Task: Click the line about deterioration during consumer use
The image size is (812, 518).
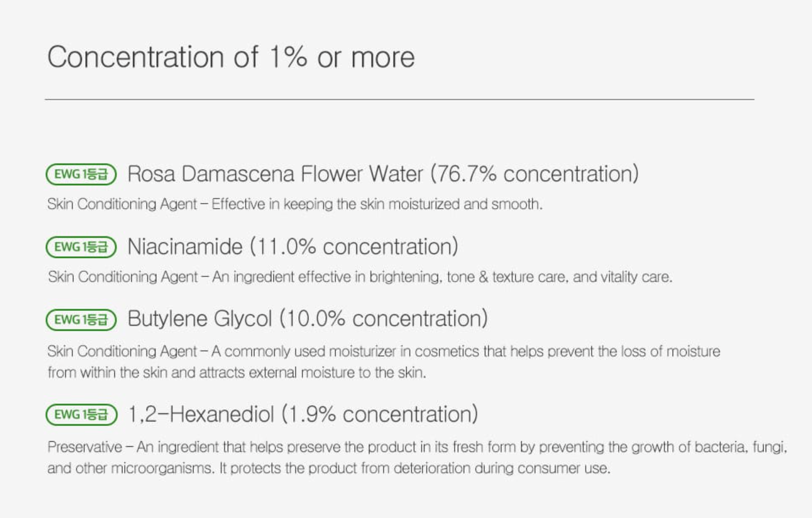Action: tap(328, 469)
